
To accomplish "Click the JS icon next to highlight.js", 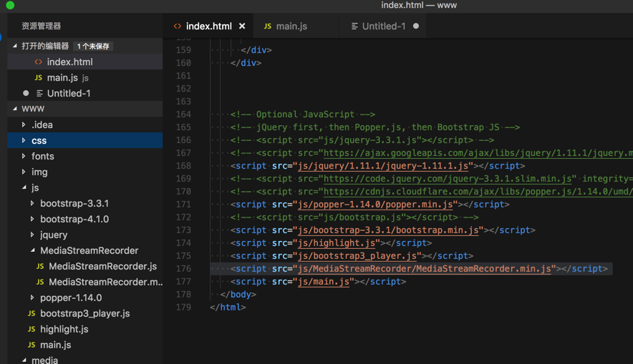I will click(32, 330).
